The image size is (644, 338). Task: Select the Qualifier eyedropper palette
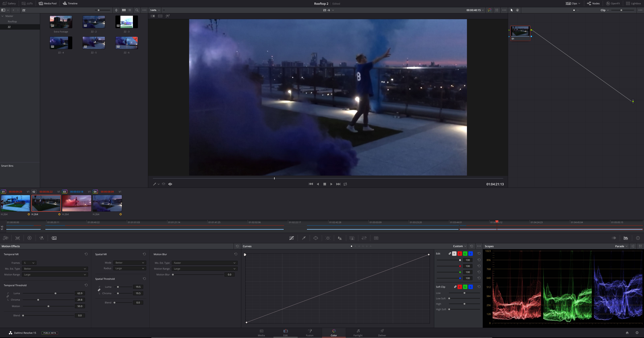pyautogui.click(x=304, y=238)
